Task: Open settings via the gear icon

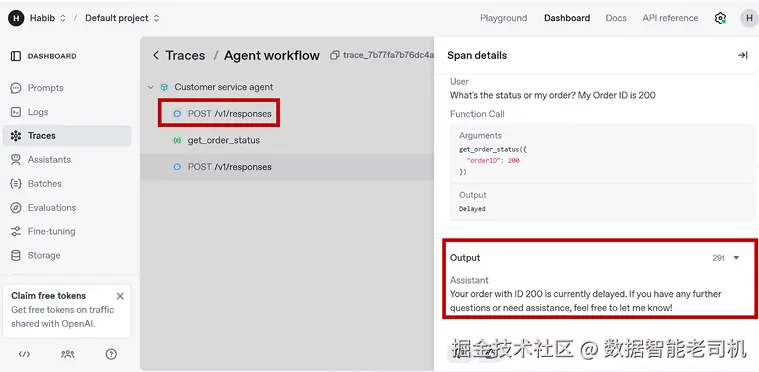Action: click(x=720, y=18)
